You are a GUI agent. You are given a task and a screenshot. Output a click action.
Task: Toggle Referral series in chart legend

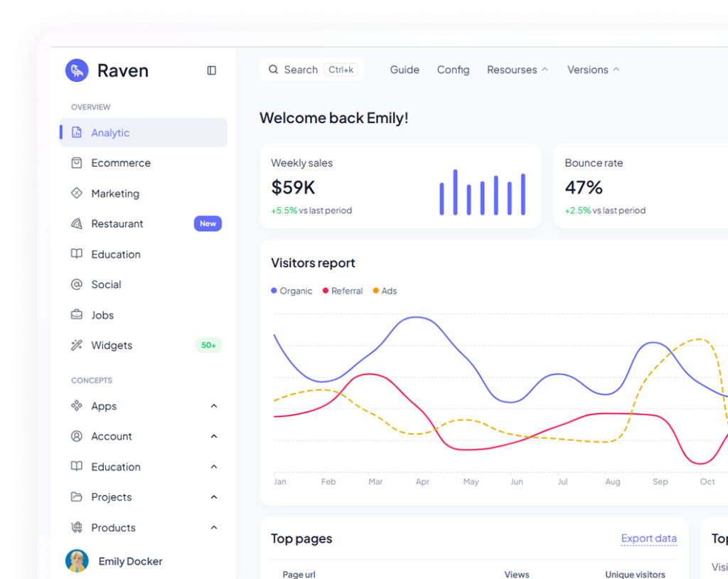[x=343, y=291]
